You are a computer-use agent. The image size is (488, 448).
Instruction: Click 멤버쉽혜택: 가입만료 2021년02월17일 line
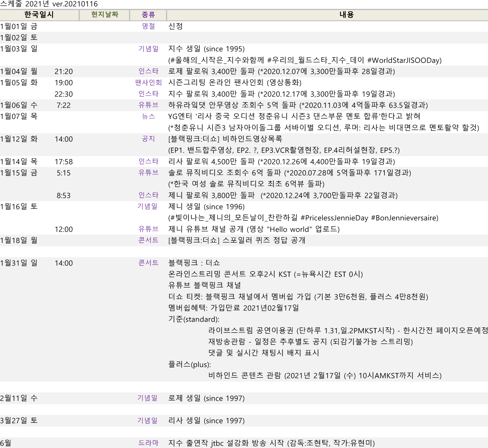234,308
